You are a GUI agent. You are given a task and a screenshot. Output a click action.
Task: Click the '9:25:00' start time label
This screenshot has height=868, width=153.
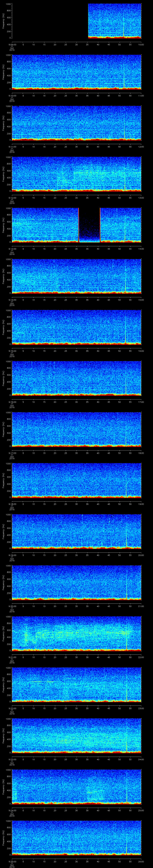coord(12,862)
